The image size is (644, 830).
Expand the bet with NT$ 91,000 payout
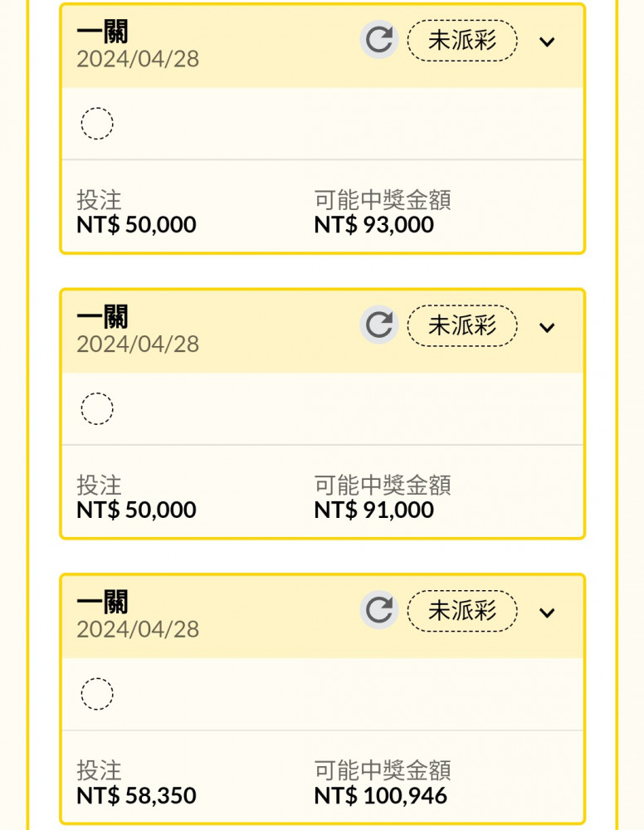[x=547, y=328]
